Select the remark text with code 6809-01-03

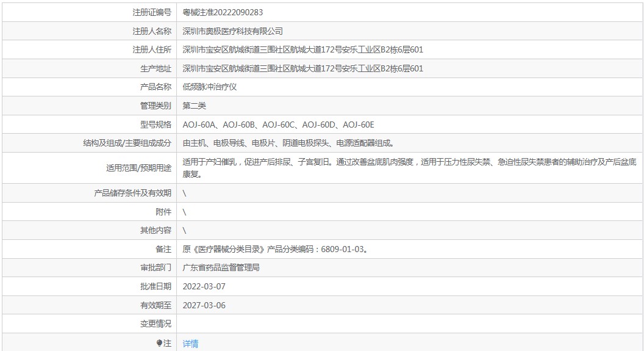coord(276,249)
